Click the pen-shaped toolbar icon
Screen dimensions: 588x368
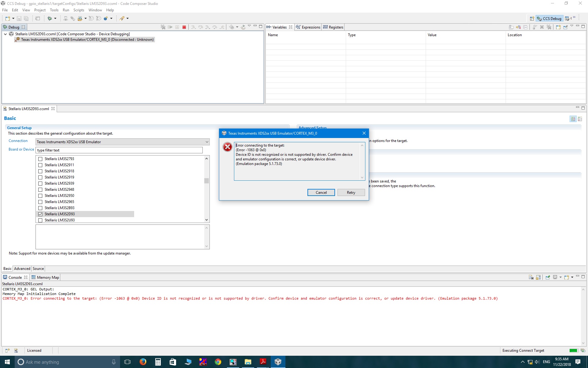(x=122, y=19)
